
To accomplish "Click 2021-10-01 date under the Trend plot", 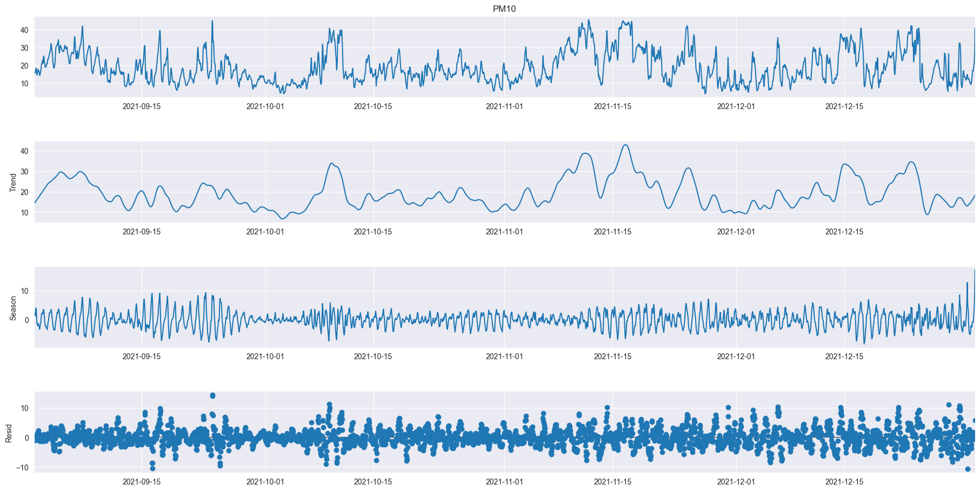I will [265, 232].
